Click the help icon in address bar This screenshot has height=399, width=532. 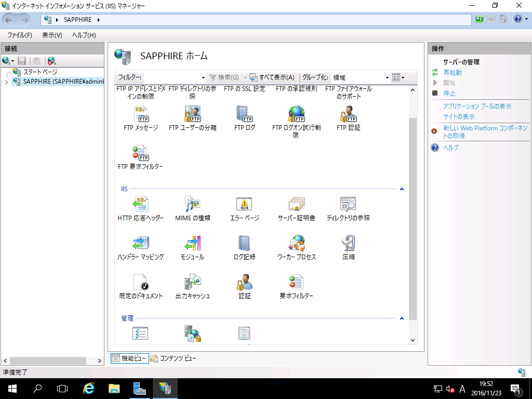pos(518,19)
